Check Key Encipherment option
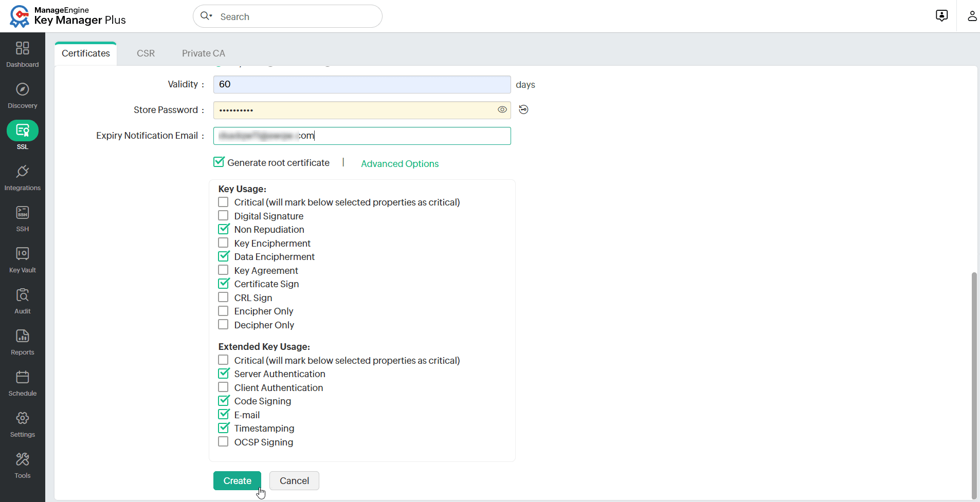The height and width of the screenshot is (502, 980). [223, 243]
